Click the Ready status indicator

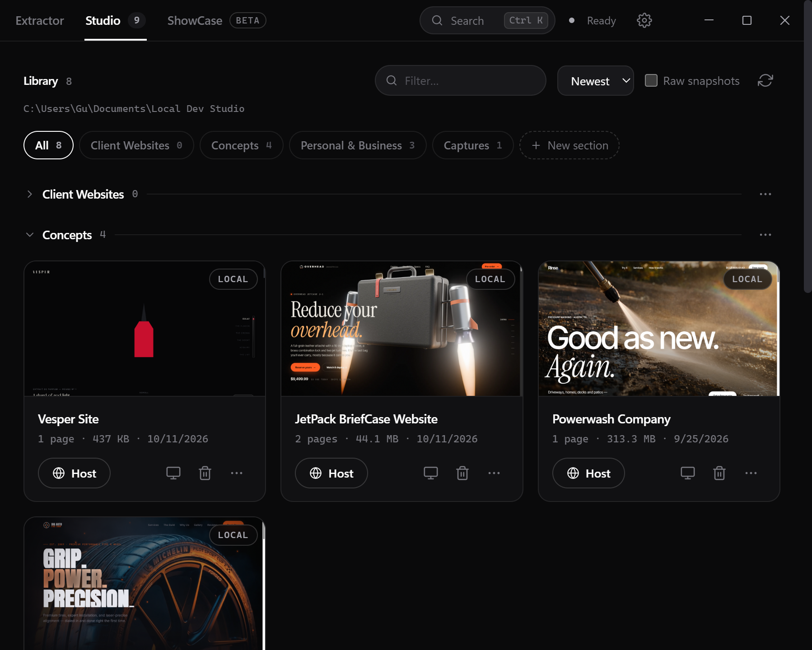(593, 21)
